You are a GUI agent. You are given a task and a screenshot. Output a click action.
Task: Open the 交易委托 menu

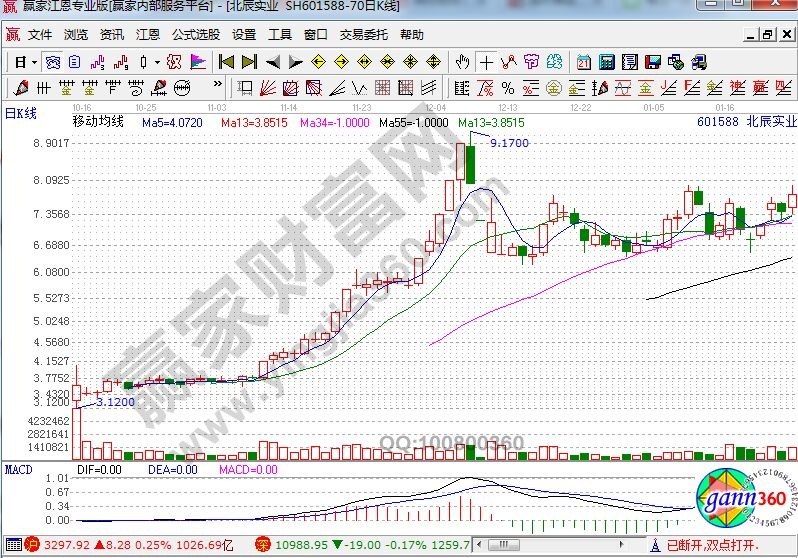pos(366,34)
